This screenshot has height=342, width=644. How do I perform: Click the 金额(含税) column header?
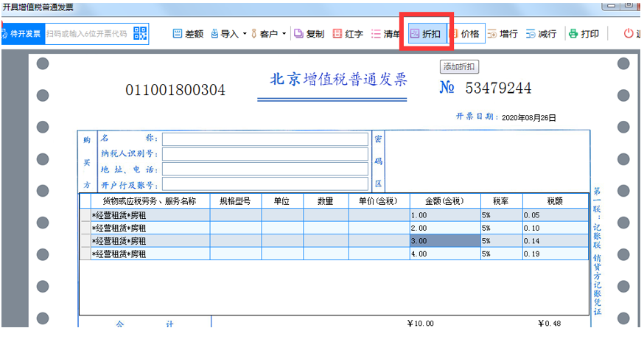pyautogui.click(x=445, y=201)
